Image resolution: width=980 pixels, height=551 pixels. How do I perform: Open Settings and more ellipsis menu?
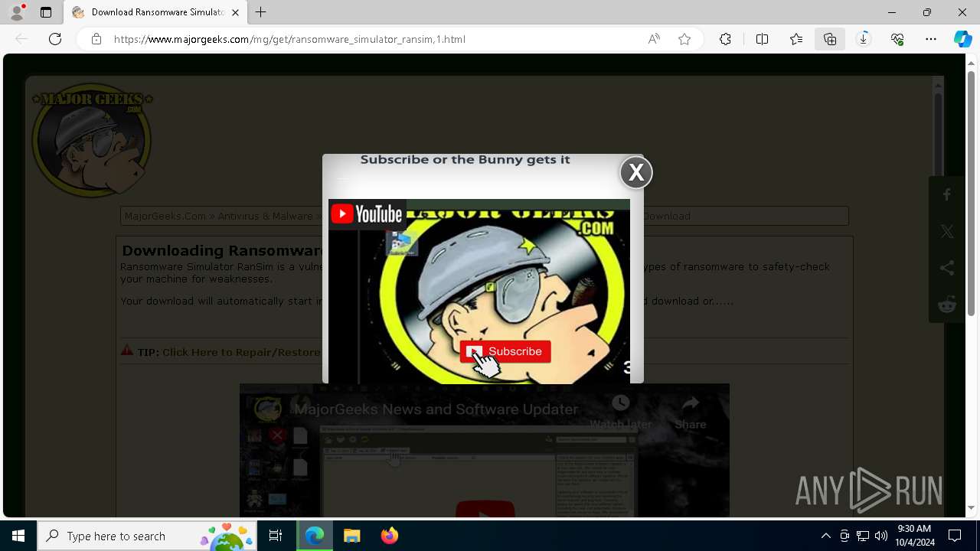pyautogui.click(x=931, y=39)
